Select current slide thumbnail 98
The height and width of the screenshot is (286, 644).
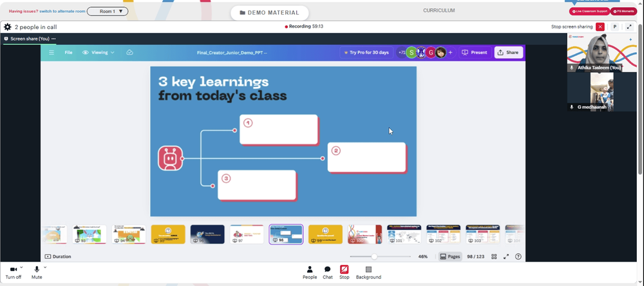[x=286, y=234]
